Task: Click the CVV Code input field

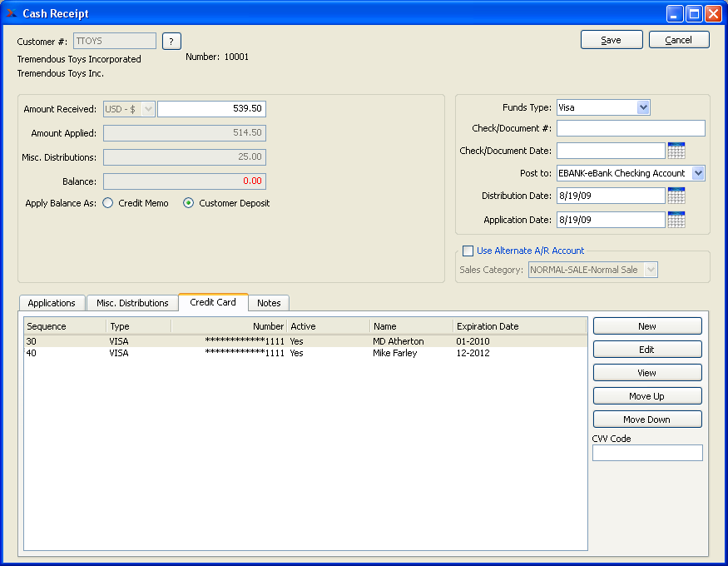Action: click(647, 453)
